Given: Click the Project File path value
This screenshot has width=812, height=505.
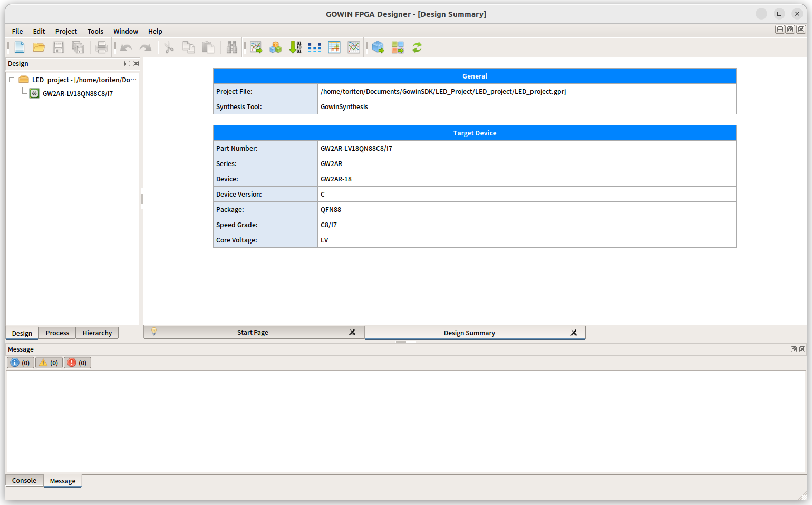Looking at the screenshot, I should (x=443, y=91).
